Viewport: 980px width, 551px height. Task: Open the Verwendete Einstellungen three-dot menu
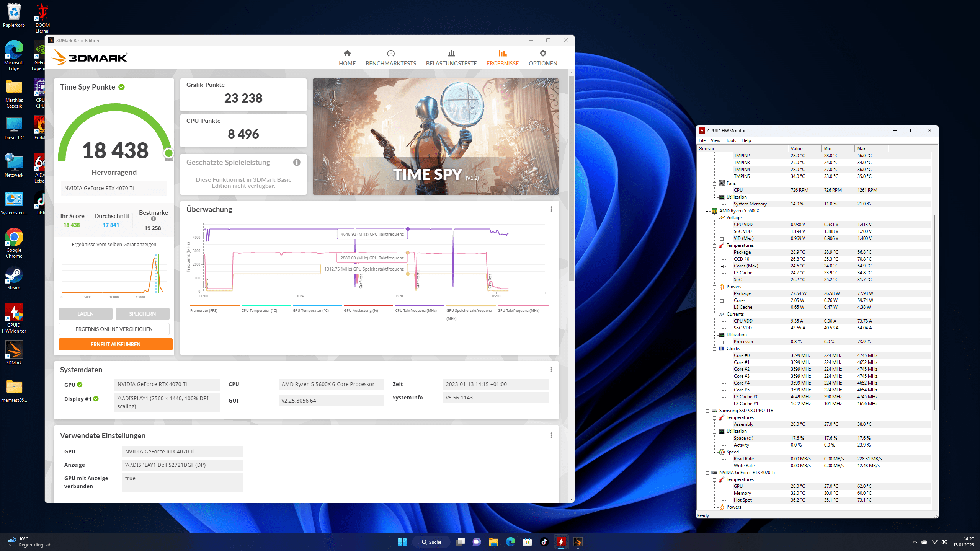tap(551, 435)
